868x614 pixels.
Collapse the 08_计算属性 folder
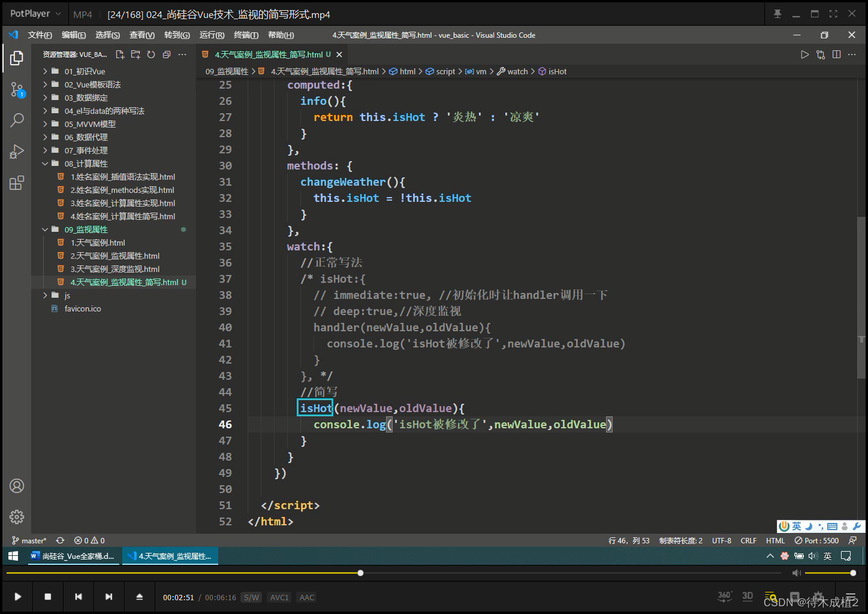point(86,164)
